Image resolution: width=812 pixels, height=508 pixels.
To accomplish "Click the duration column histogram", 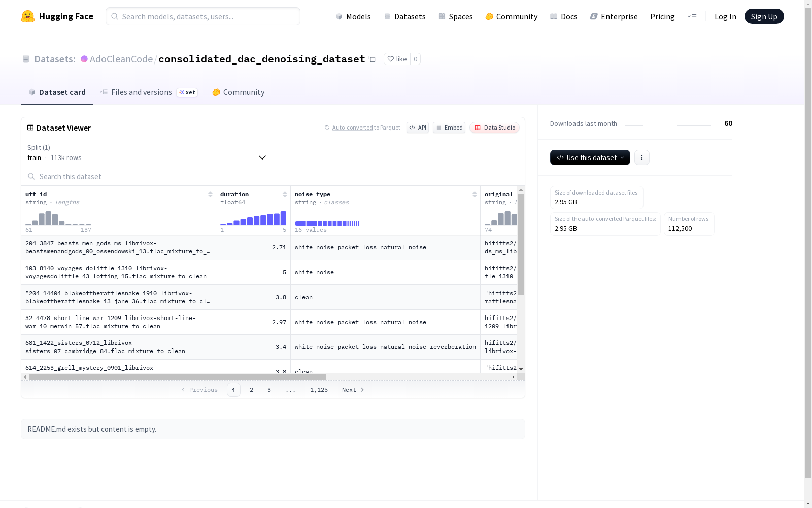I will click(x=253, y=218).
